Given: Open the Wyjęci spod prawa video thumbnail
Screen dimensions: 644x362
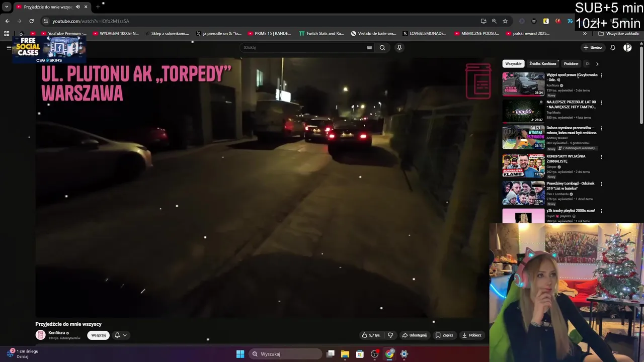Looking at the screenshot, I should (x=523, y=84).
